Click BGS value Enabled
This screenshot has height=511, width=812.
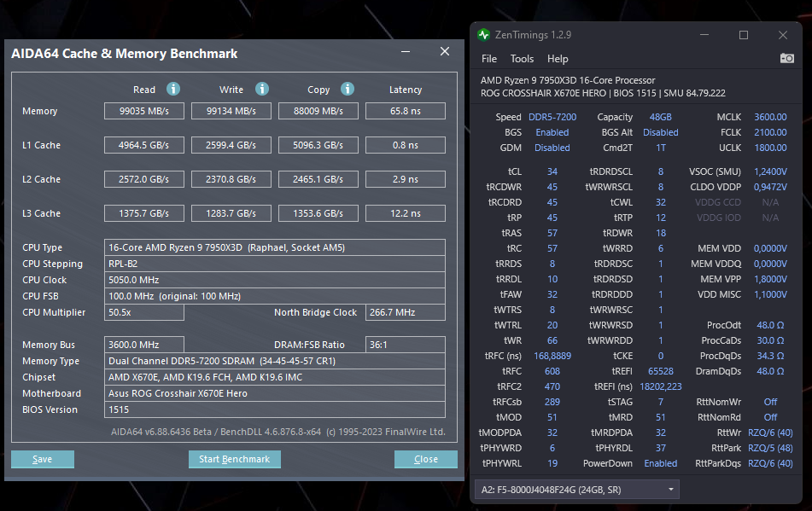552,132
